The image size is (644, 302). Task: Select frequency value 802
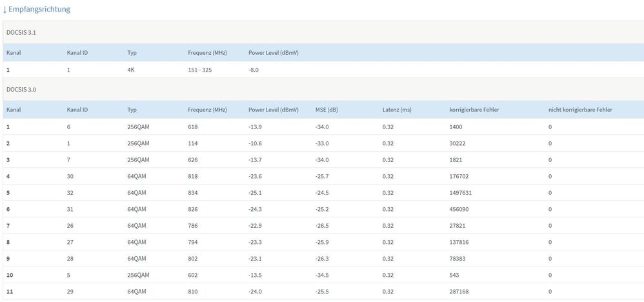(193, 259)
